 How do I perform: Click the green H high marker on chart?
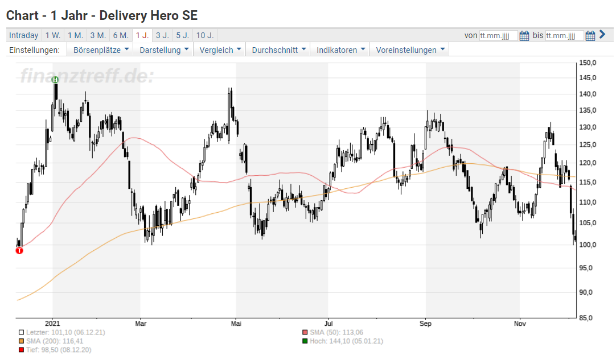pos(55,80)
